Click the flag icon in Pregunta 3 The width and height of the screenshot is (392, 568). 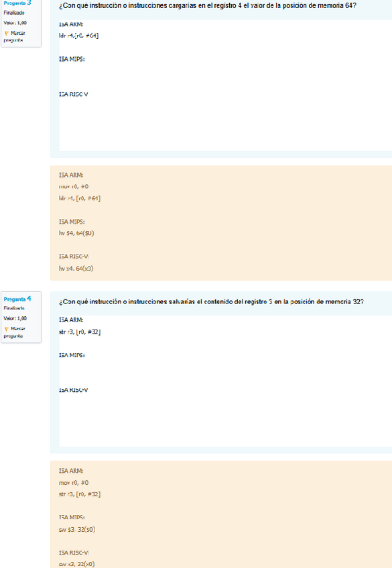pyautogui.click(x=6, y=33)
